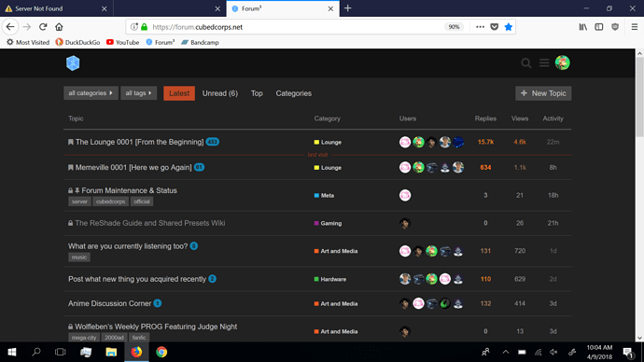Open Hardware category link
Image resolution: width=644 pixels, height=362 pixels.
(x=330, y=279)
